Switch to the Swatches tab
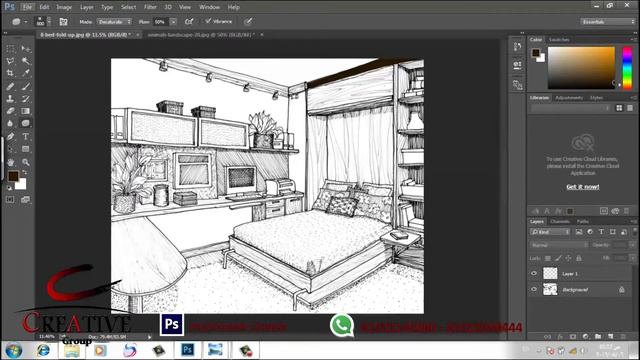This screenshot has height=360, width=640. (559, 40)
